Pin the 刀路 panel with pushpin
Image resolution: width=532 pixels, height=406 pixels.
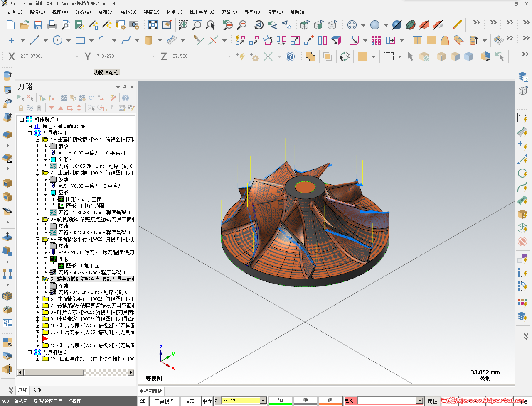coord(125,87)
